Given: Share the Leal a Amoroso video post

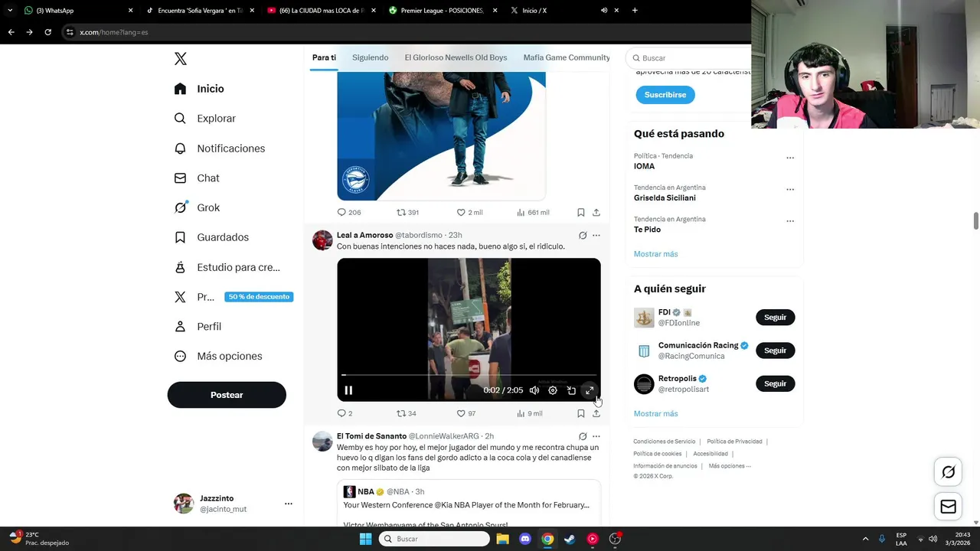Looking at the screenshot, I should 596,413.
